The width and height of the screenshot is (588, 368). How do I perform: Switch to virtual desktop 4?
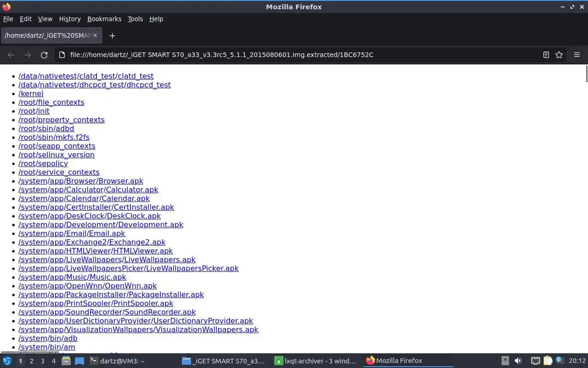53,361
